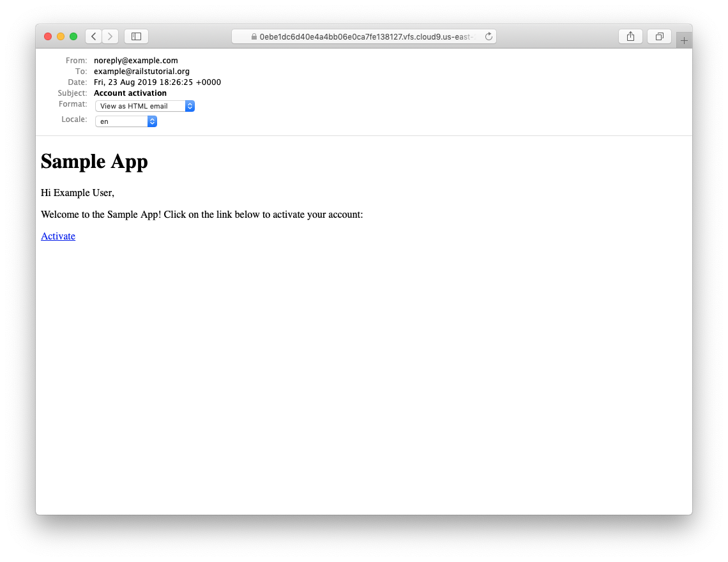Minimize the window with the yellow button

61,36
